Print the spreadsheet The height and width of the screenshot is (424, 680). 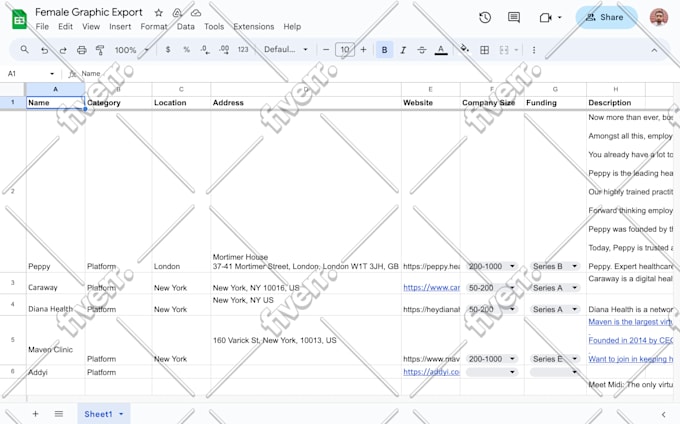pyautogui.click(x=82, y=50)
